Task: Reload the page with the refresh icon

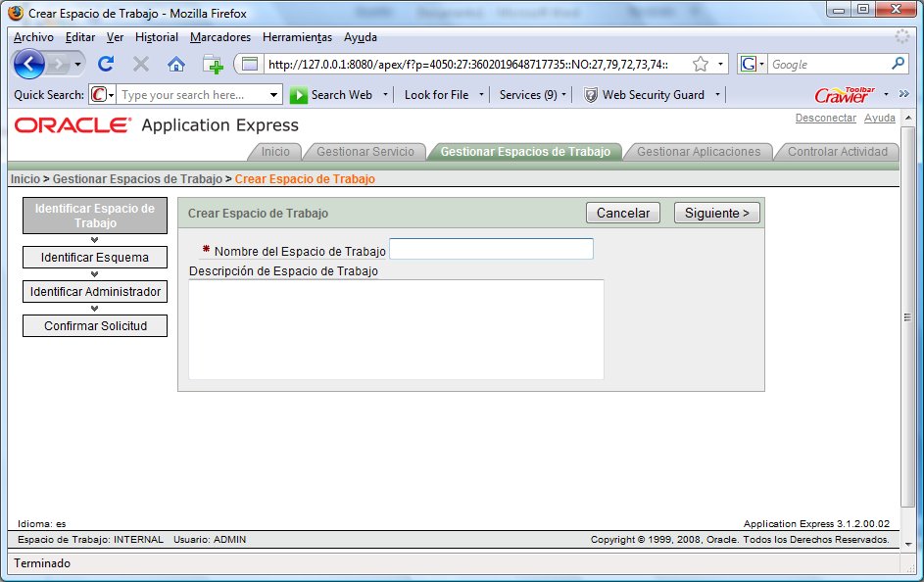Action: (106, 64)
